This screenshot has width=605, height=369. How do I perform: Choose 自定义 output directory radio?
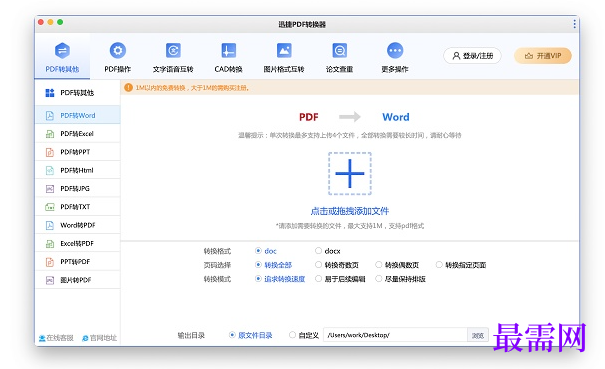pos(292,335)
